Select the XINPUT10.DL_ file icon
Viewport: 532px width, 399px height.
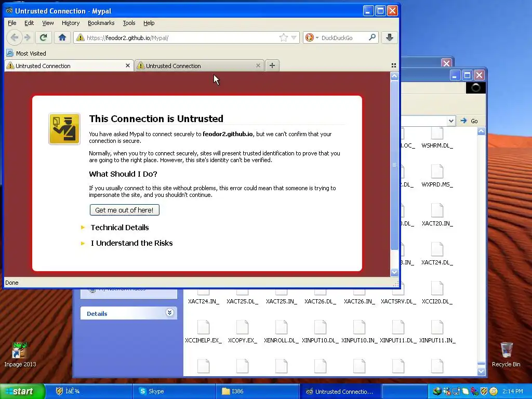320,327
